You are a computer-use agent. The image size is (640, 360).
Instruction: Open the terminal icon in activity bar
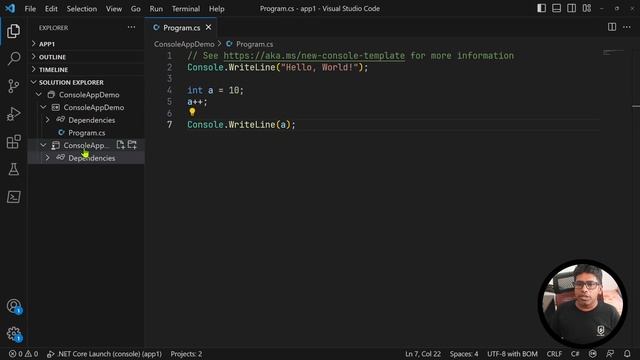[13, 197]
